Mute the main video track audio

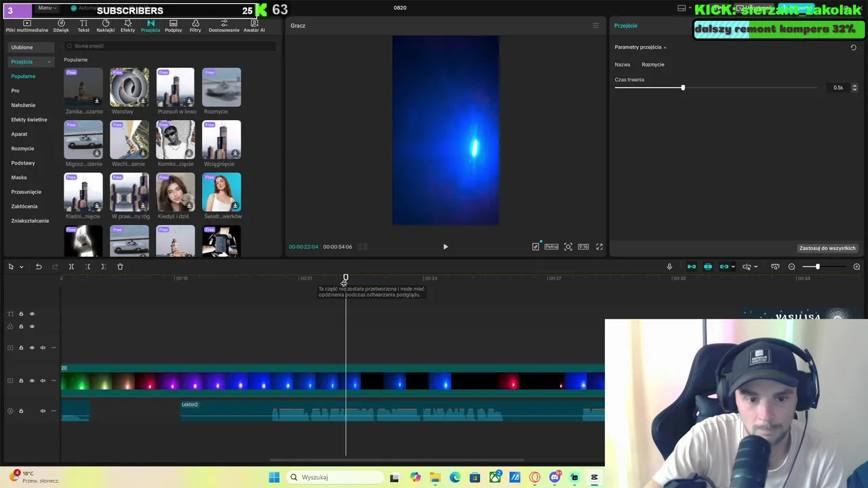click(43, 380)
